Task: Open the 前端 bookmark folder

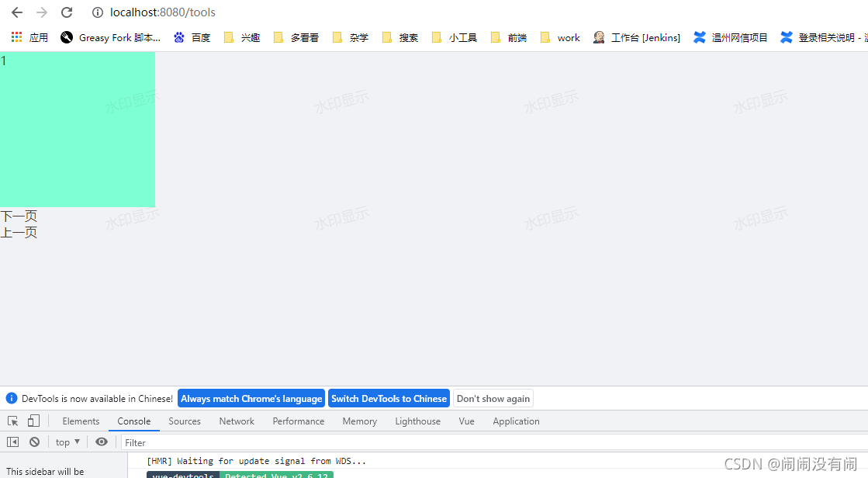Action: [x=509, y=37]
